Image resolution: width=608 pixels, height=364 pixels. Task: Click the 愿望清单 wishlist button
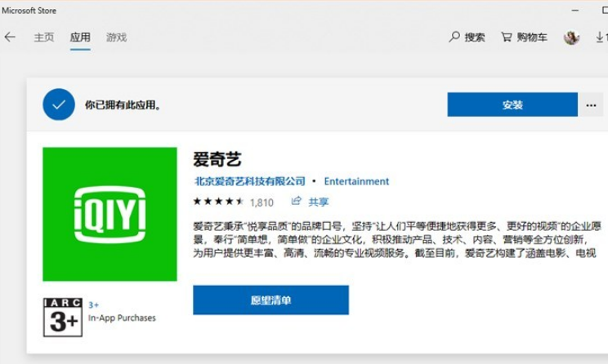pyautogui.click(x=270, y=300)
